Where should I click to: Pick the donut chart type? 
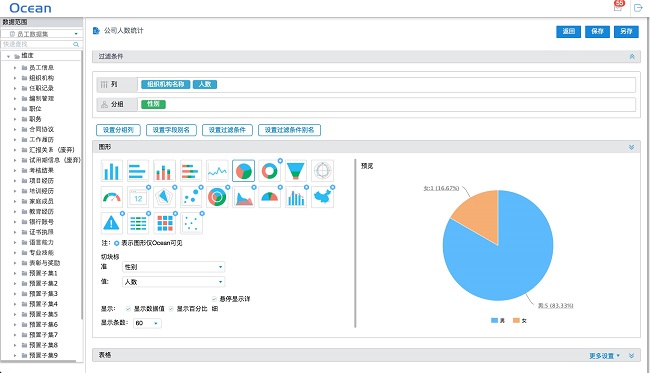(x=269, y=171)
